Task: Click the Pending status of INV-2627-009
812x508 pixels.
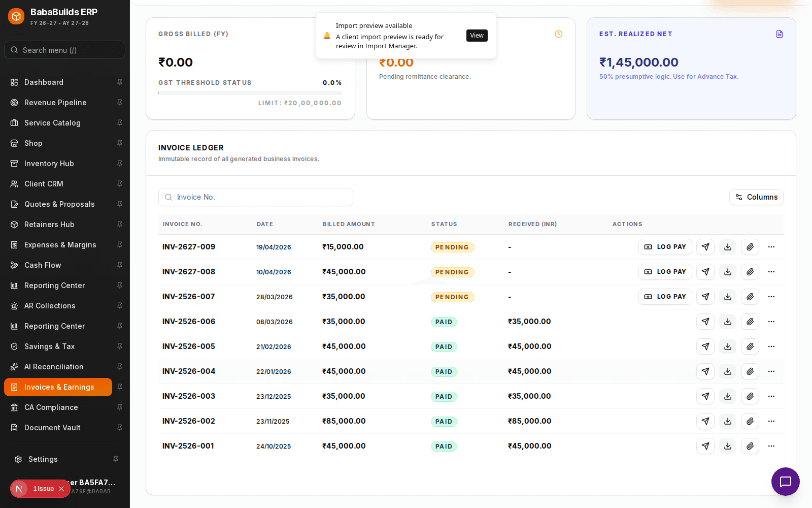Action: 452,247
